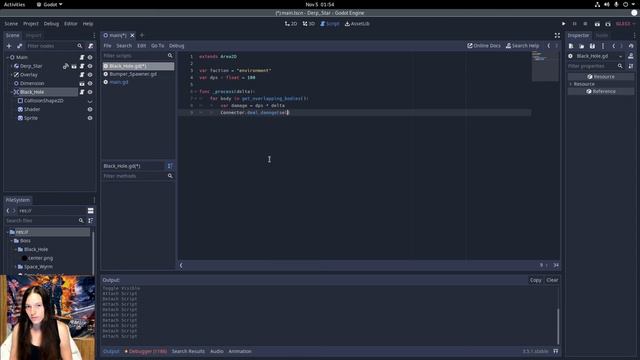Add a new node in Scene dock

pyautogui.click(x=9, y=46)
